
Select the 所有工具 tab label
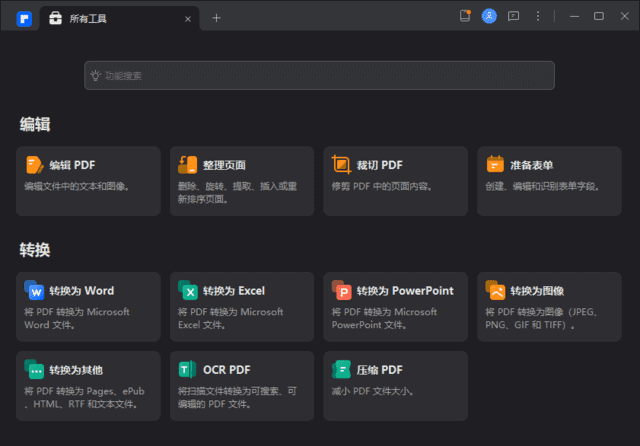click(x=88, y=19)
